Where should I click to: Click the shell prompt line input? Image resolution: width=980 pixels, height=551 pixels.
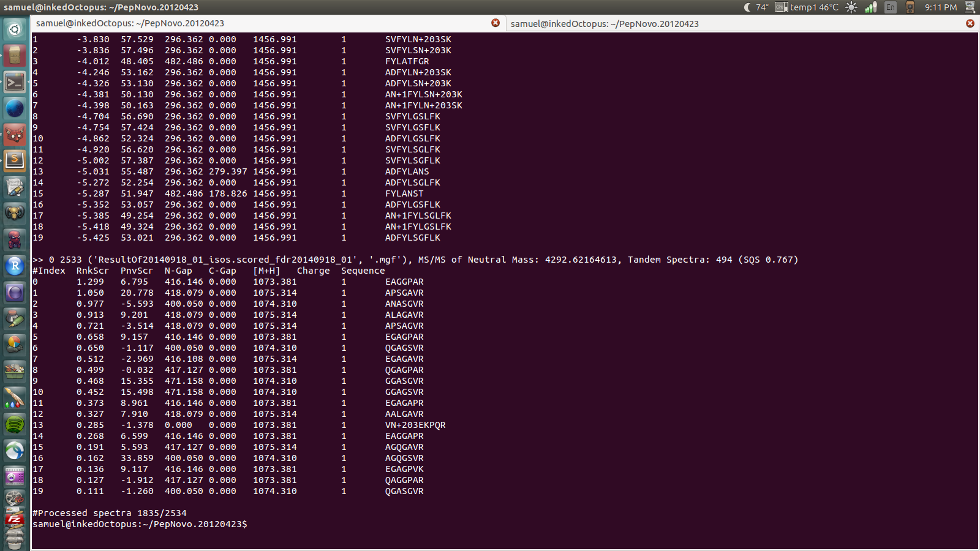[x=140, y=524]
